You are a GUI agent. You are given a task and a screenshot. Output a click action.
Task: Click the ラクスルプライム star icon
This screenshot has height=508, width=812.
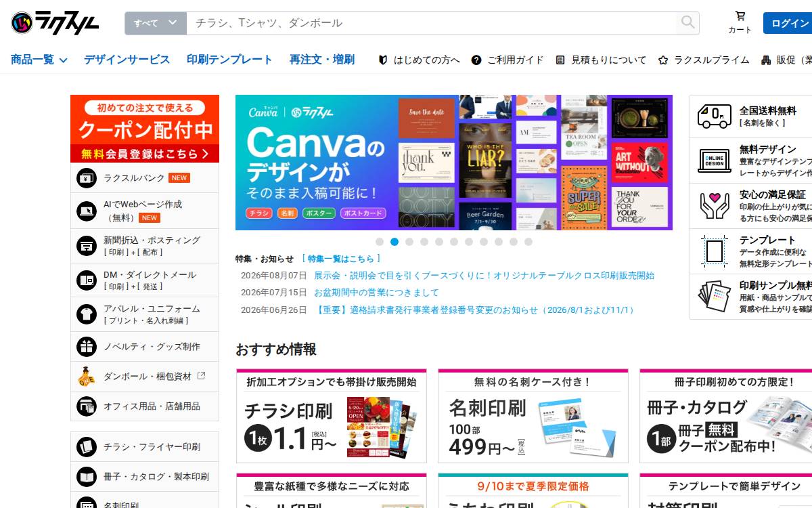(663, 60)
